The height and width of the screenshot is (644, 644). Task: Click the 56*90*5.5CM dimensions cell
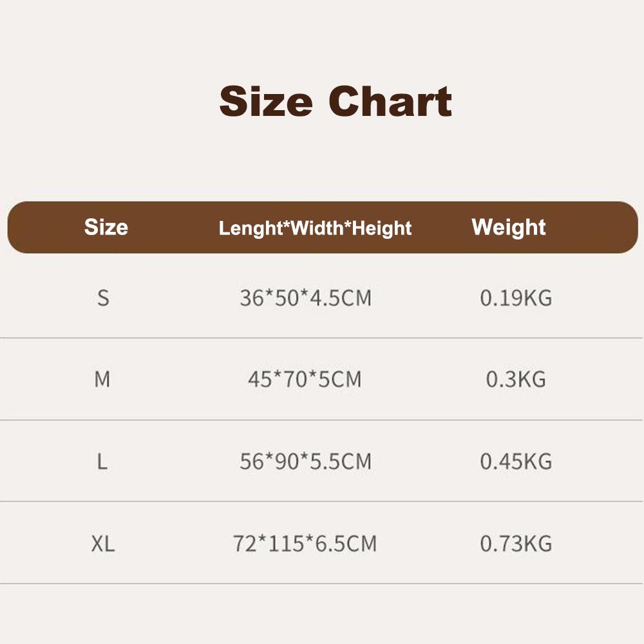click(x=305, y=461)
